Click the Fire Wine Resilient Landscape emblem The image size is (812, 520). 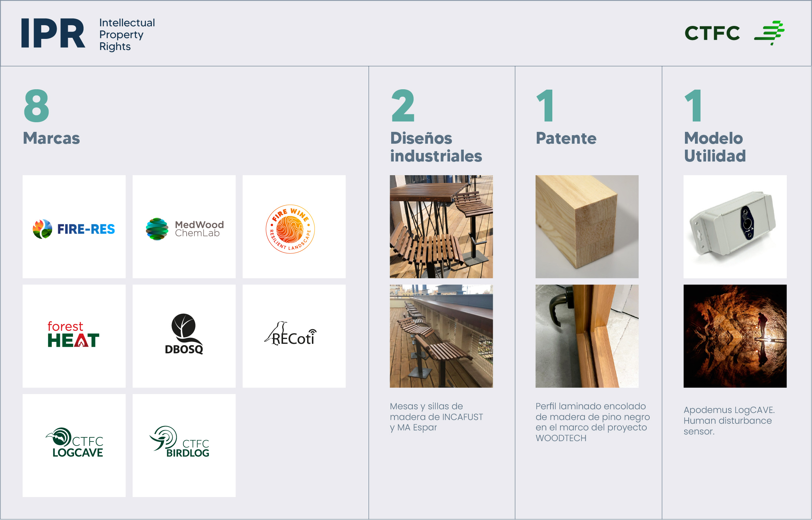tap(290, 229)
